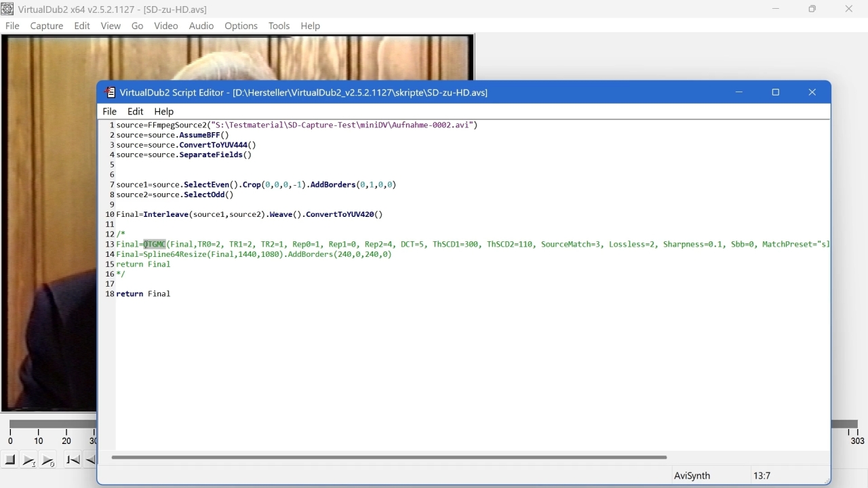Click the 13:7 cursor position indicator
This screenshot has width=868, height=488.
tap(762, 476)
